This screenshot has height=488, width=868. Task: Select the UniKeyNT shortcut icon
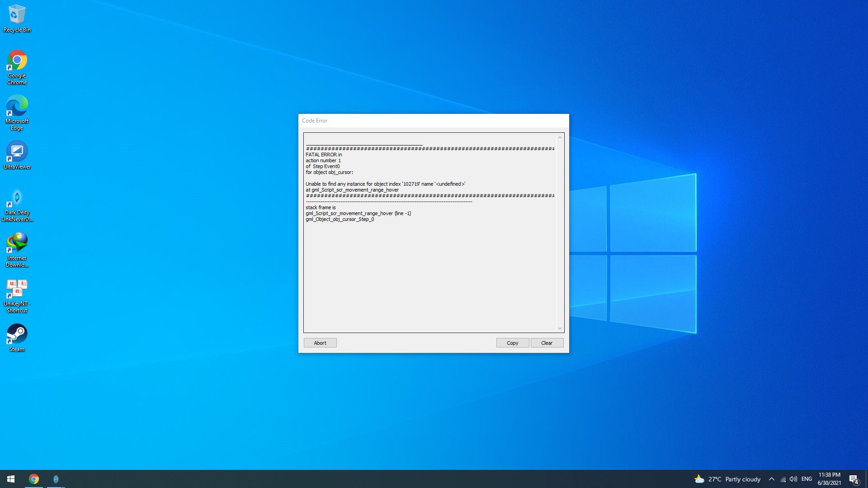coord(17,289)
